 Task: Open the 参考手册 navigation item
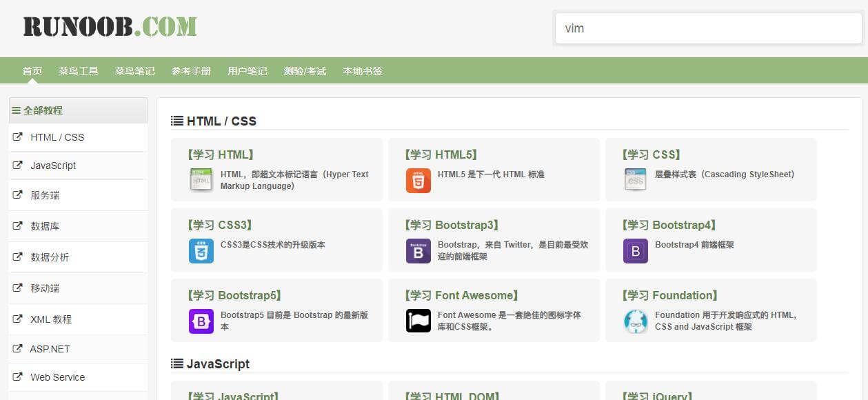click(x=191, y=71)
